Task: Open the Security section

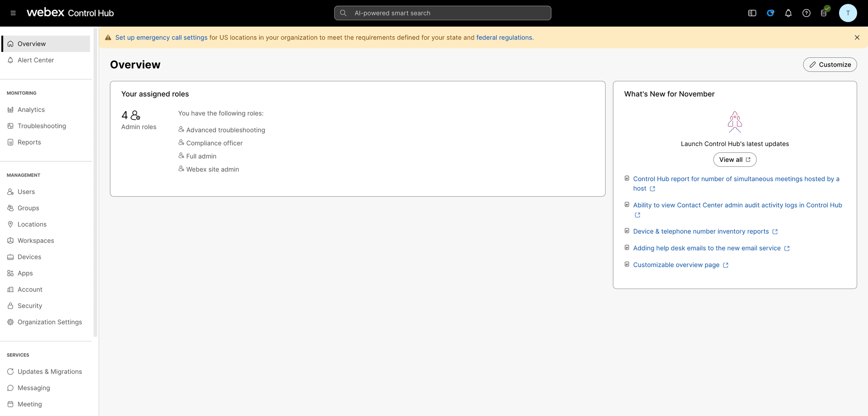Action: [x=30, y=306]
